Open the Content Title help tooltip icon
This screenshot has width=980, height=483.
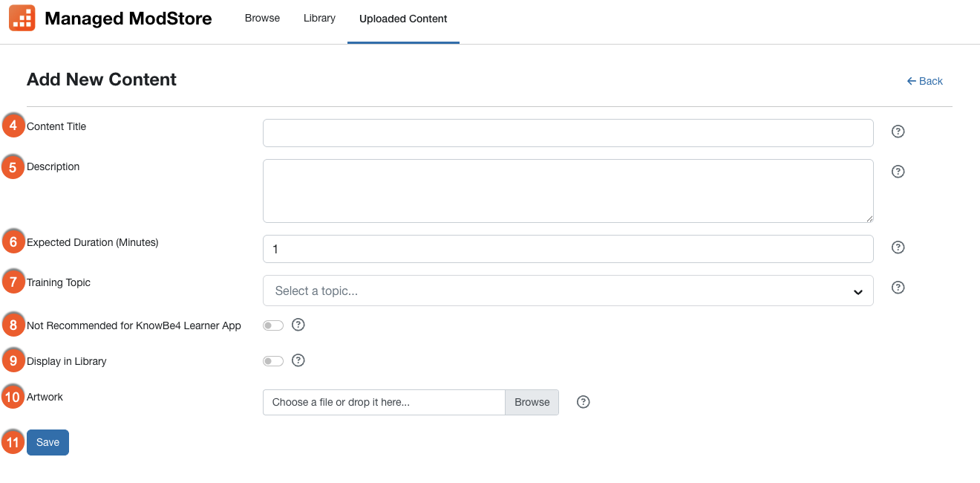(898, 131)
